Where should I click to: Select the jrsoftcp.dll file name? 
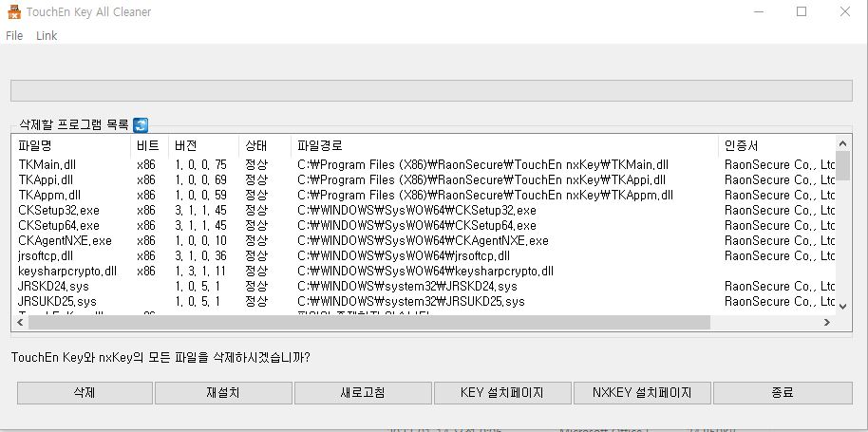[46, 256]
